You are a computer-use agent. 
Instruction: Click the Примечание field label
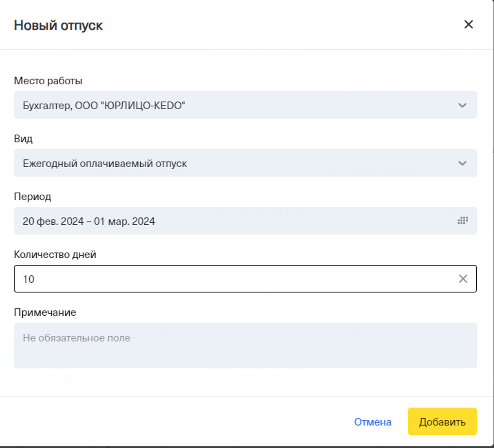[45, 312]
